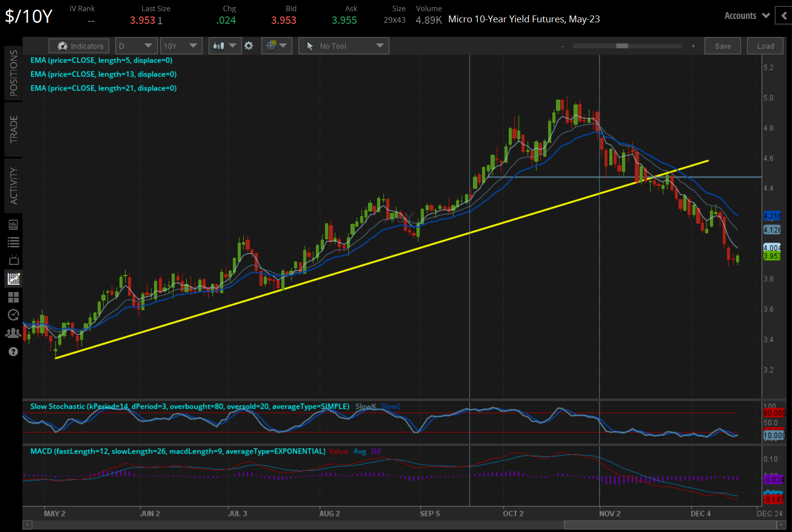Screen dimensions: 792x532
Task: Open the four-square grid layout icon
Action: pyautogui.click(x=13, y=296)
